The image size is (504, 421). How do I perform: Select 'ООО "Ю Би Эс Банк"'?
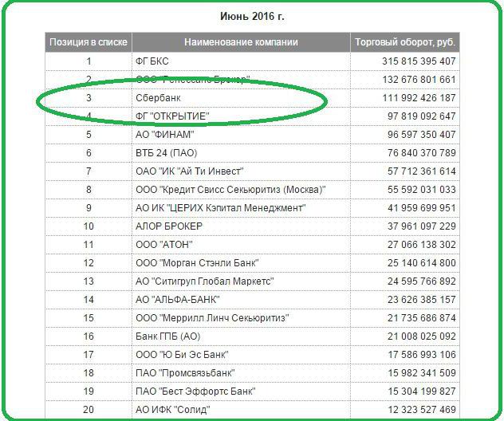tap(182, 355)
